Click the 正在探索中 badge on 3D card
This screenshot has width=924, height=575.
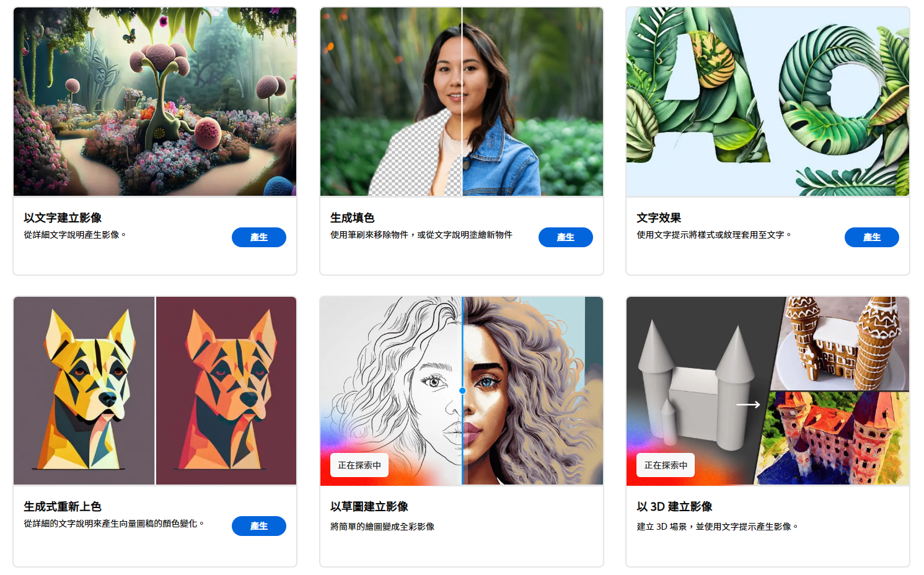coord(666,465)
